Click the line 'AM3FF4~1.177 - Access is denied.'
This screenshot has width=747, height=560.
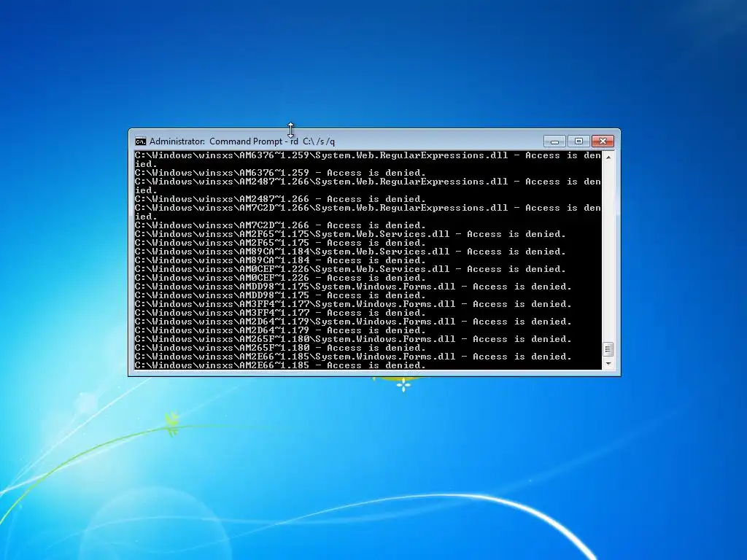click(x=280, y=313)
